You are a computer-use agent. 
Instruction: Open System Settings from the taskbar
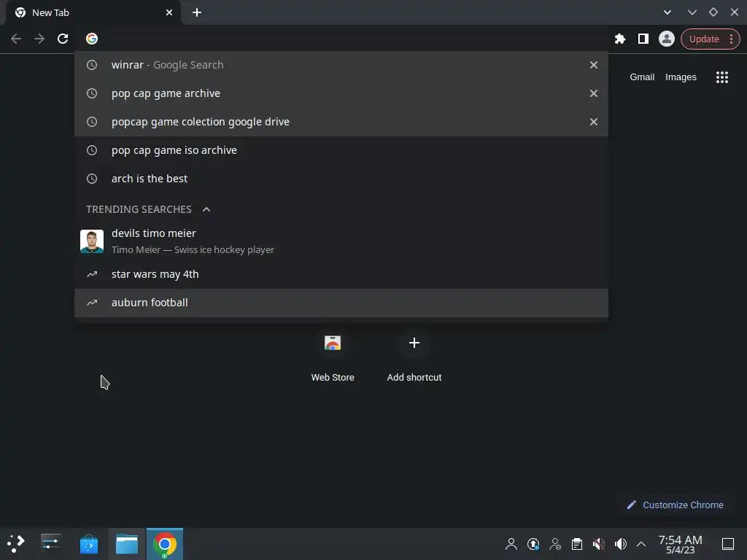(x=51, y=544)
